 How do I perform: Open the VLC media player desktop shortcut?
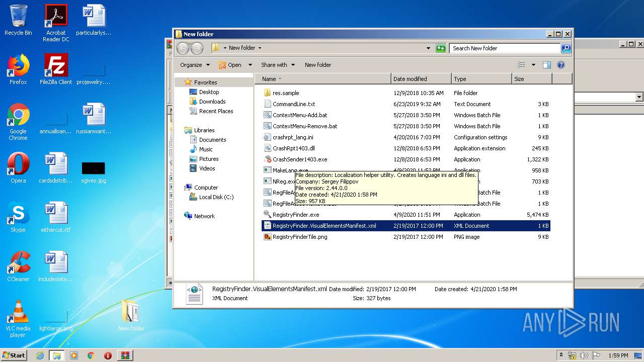click(18, 319)
